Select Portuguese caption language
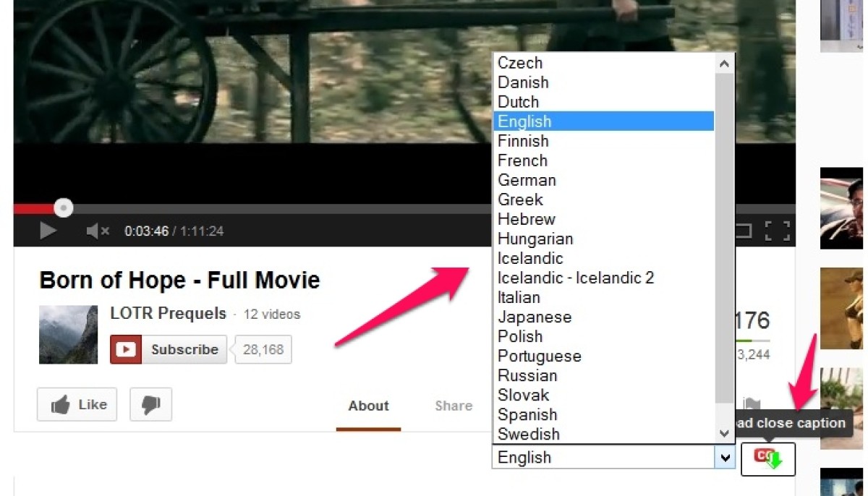868x496 pixels. 603,356
